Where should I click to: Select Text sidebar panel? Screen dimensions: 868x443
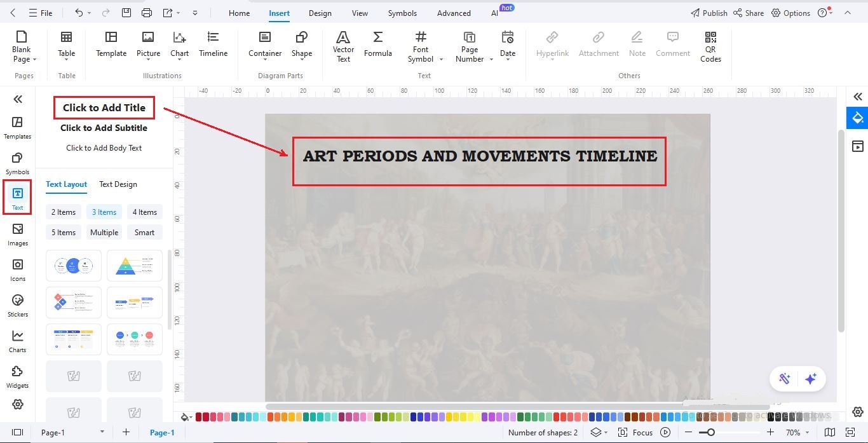click(x=18, y=198)
